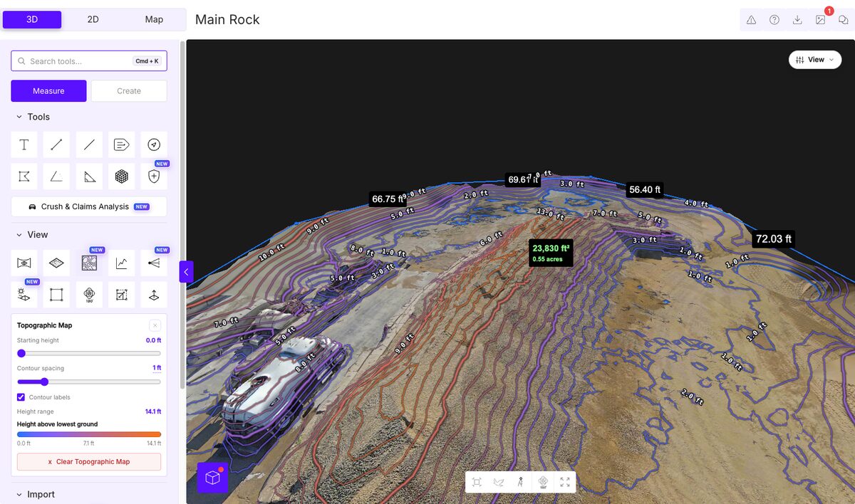This screenshot has height=504, width=855.
Task: Select the compass direction tool
Action: coord(154,145)
